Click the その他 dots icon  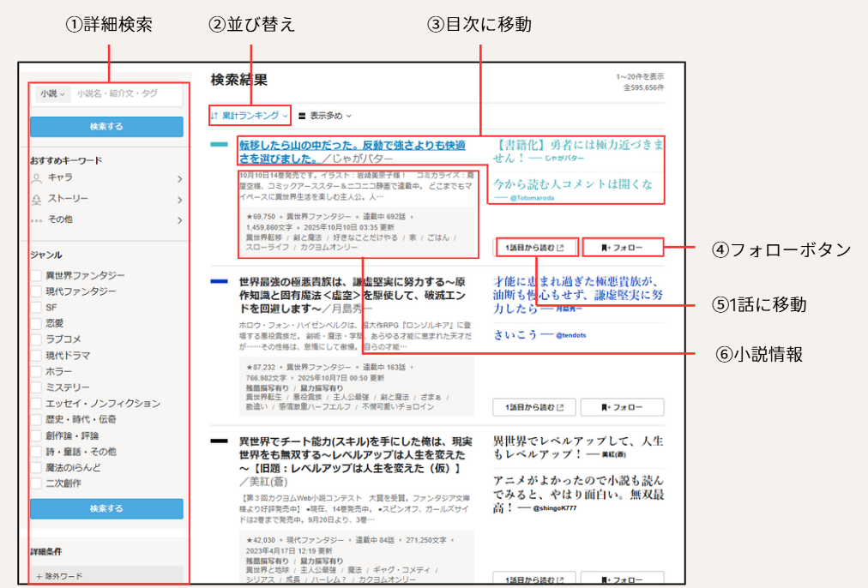point(37,220)
